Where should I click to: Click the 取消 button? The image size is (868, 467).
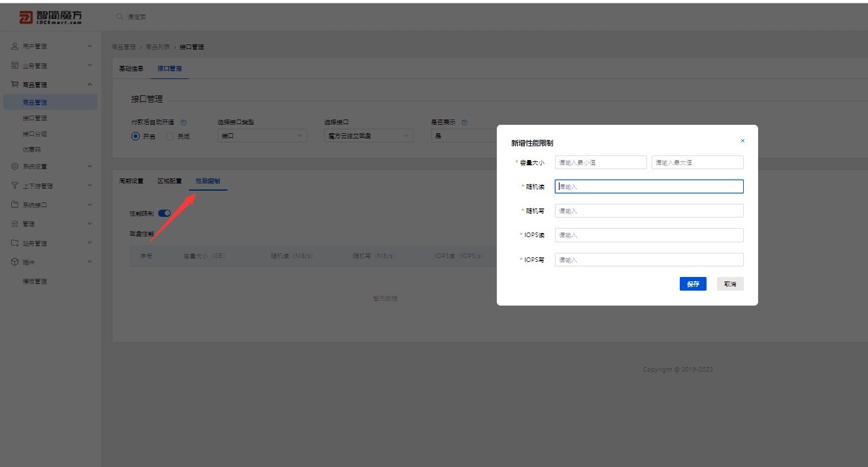(730, 284)
